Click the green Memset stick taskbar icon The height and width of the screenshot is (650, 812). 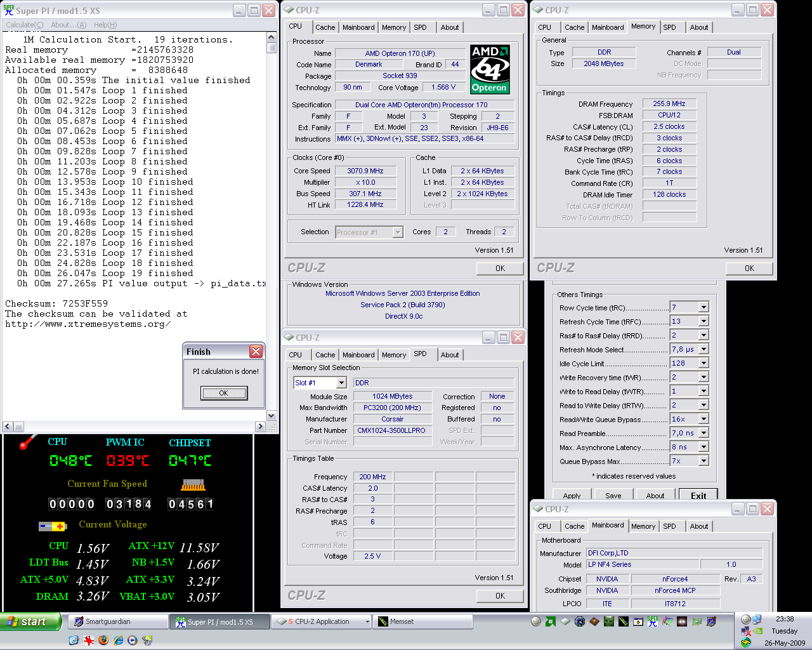[624, 621]
